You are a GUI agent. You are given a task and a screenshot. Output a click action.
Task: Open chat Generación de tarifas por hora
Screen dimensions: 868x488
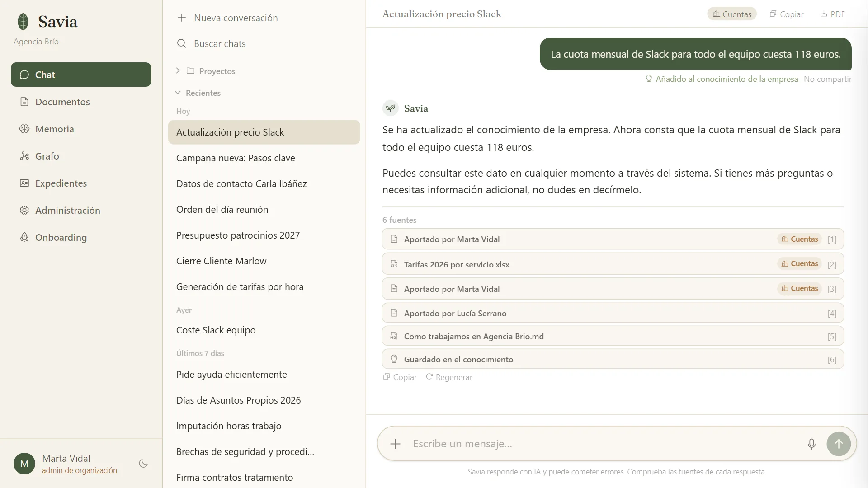coord(264,287)
